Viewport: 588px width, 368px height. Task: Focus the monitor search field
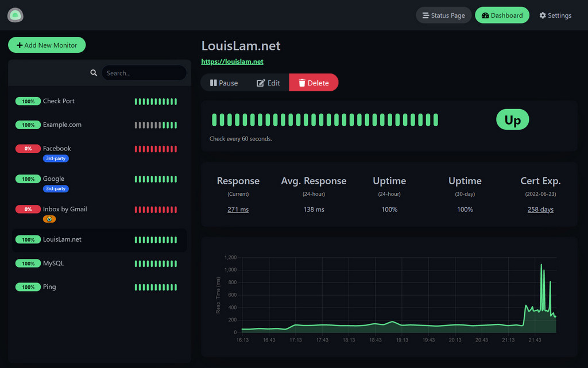pyautogui.click(x=144, y=73)
